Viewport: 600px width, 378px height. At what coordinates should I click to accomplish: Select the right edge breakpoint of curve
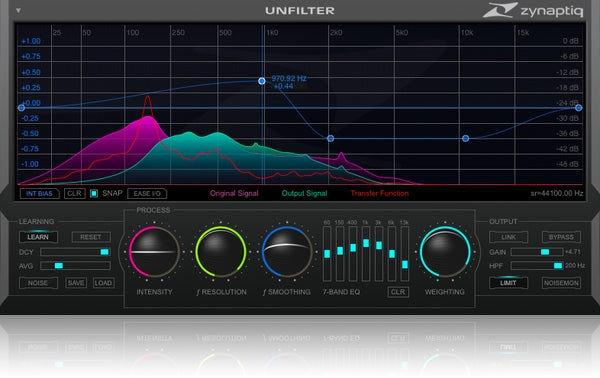coord(579,108)
